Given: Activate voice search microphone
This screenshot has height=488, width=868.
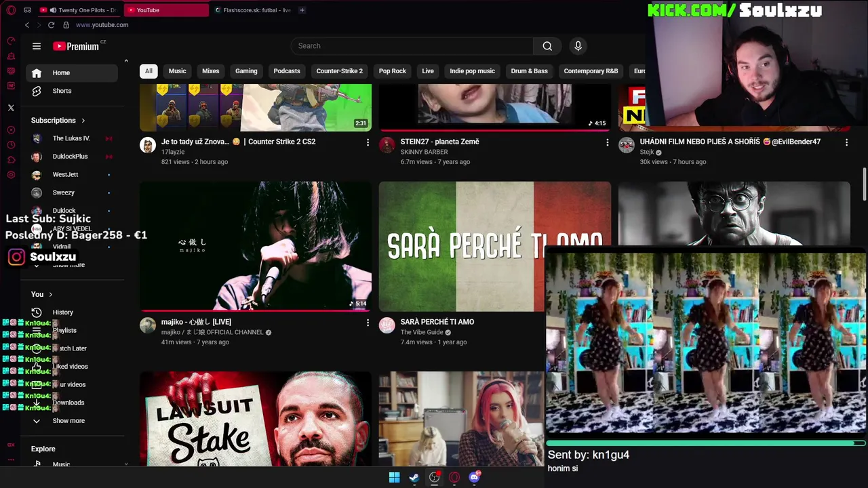Looking at the screenshot, I should (578, 46).
